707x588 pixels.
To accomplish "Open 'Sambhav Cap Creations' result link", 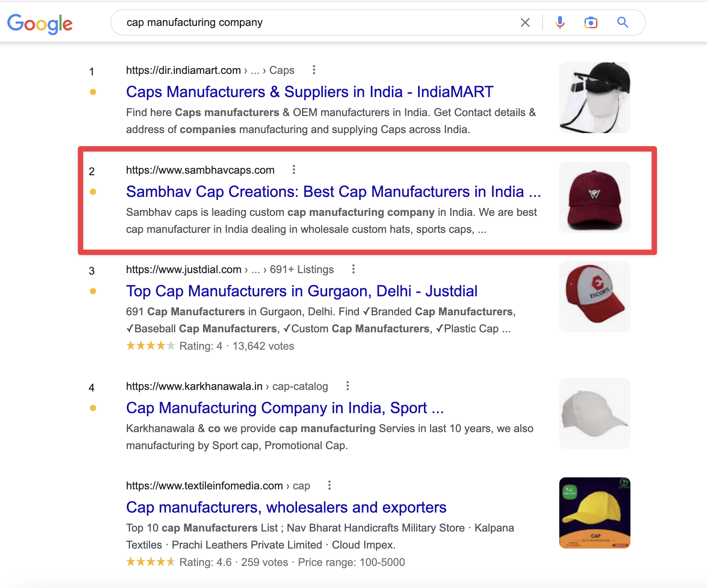I will click(333, 192).
